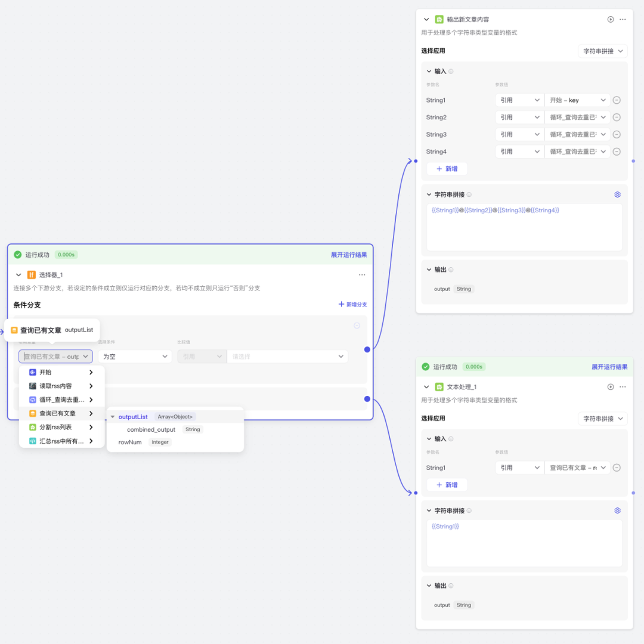Open 选择应用 dropdown in 输出新文章内容 node
The image size is (644, 644).
point(602,51)
